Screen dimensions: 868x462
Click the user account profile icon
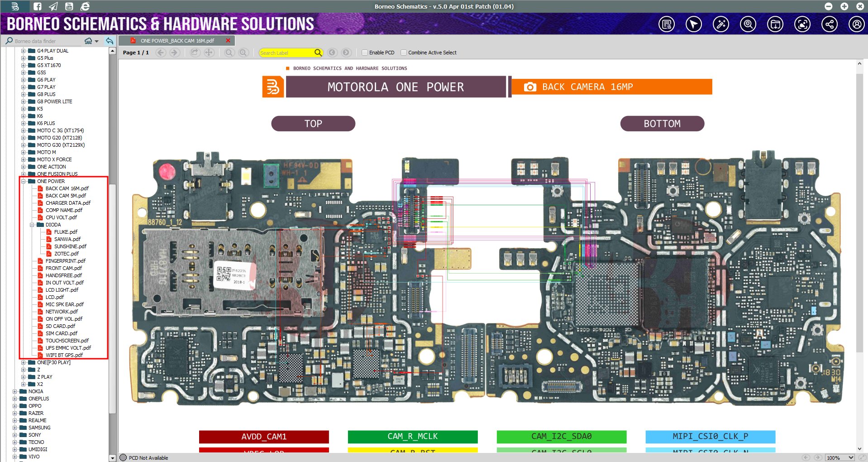click(x=856, y=24)
